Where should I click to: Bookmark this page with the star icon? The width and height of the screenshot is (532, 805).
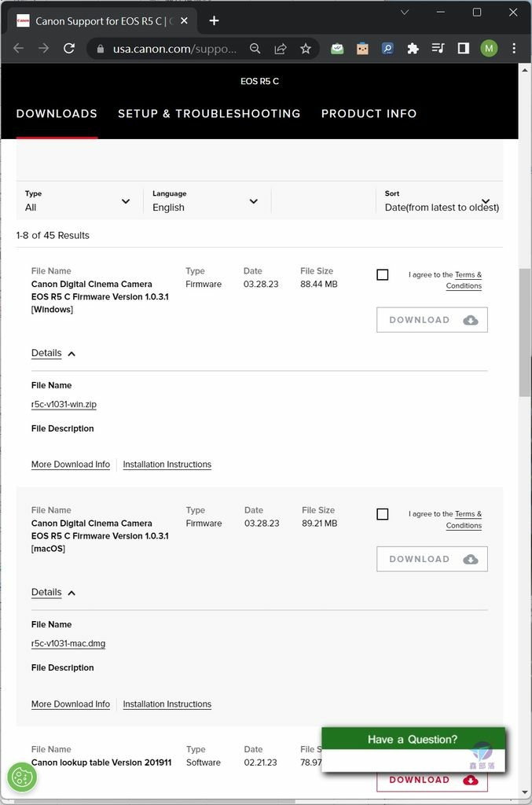pos(306,48)
